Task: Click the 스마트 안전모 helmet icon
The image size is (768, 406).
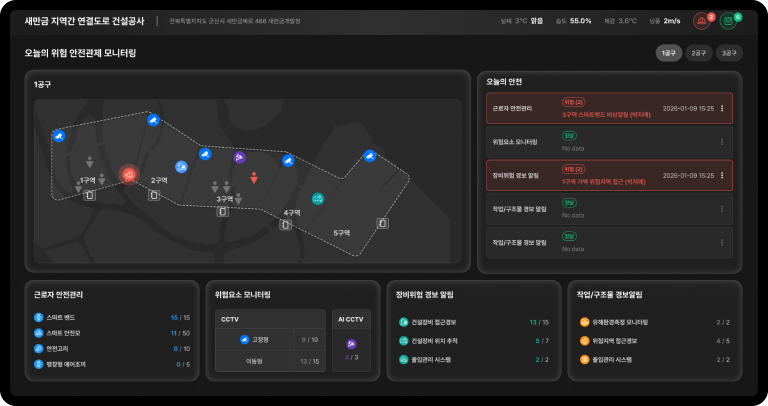Action: pyautogui.click(x=38, y=333)
